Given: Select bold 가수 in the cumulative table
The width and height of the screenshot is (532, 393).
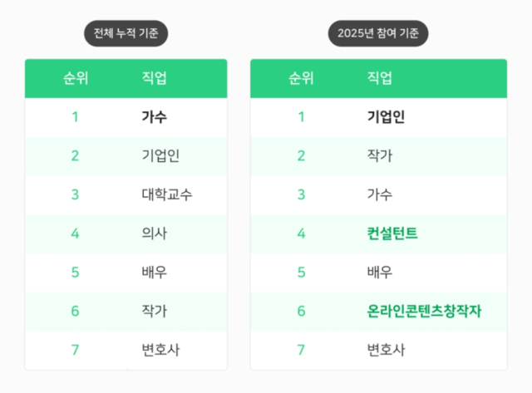Looking at the screenshot, I should pos(155,117).
